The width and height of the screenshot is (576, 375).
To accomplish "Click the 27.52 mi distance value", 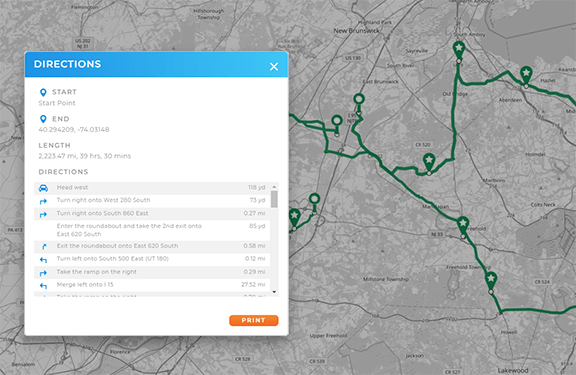I will point(253,285).
